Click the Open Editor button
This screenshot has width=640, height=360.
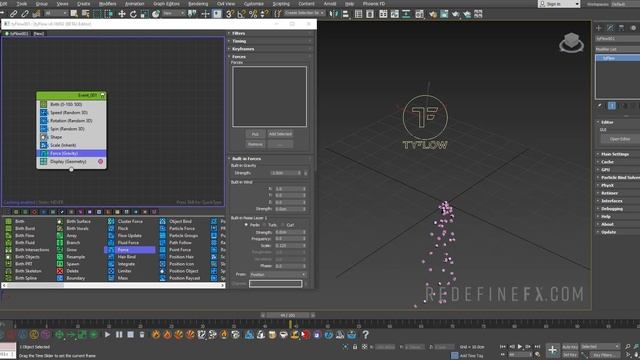(x=620, y=139)
